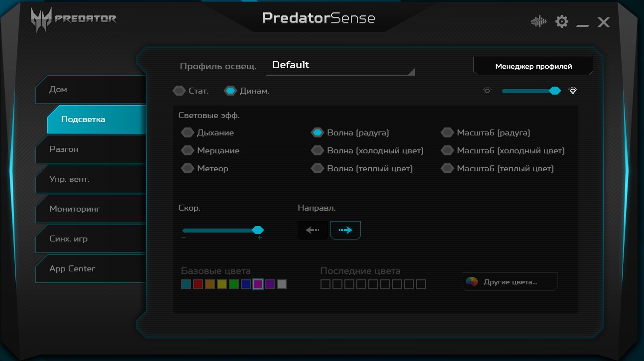Viewport: 644px width, 361px height.
Task: Click the first empty recent color slot
Action: point(325,284)
